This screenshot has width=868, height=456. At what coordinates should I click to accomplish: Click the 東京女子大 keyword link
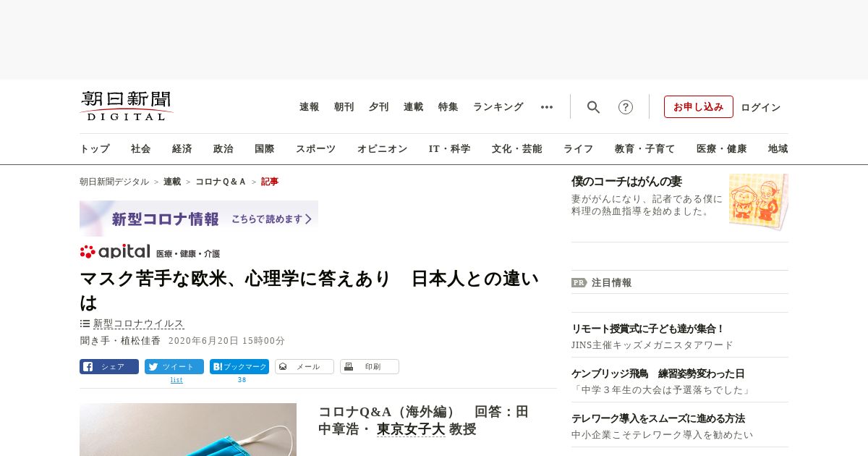pos(411,429)
